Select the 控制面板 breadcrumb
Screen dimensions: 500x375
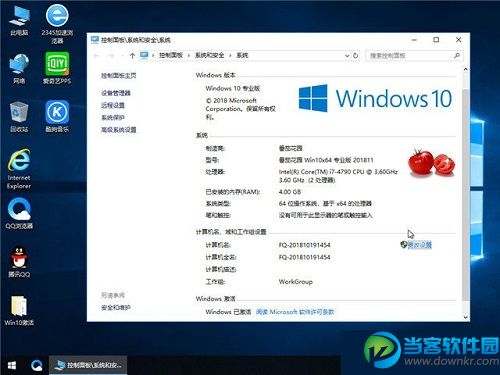click(x=171, y=55)
